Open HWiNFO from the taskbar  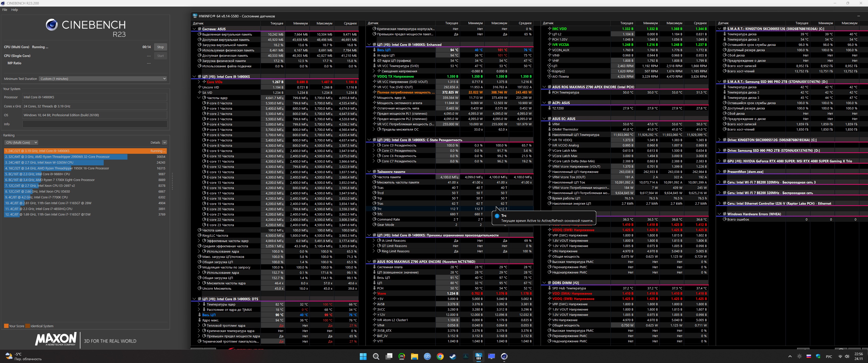click(x=478, y=356)
